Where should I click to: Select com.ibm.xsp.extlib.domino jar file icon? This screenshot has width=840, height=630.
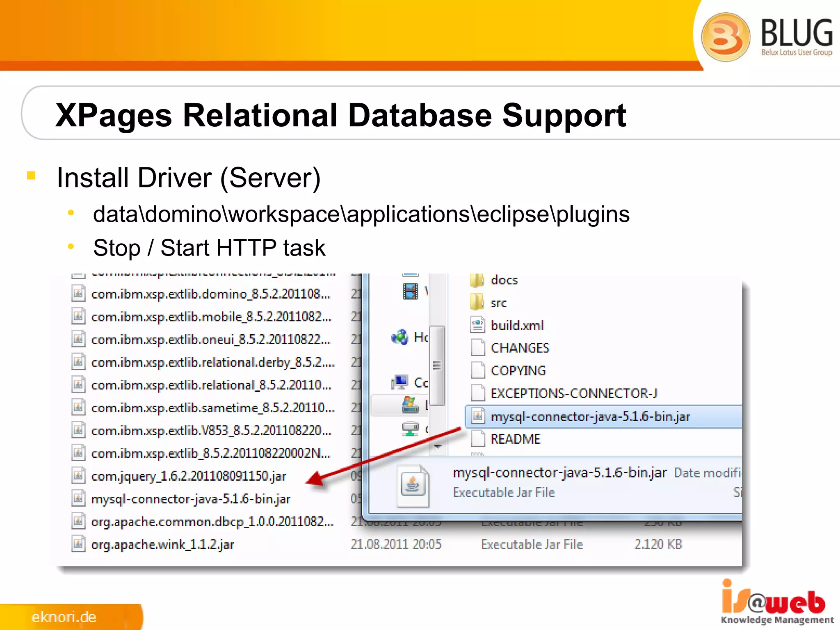tap(78, 294)
